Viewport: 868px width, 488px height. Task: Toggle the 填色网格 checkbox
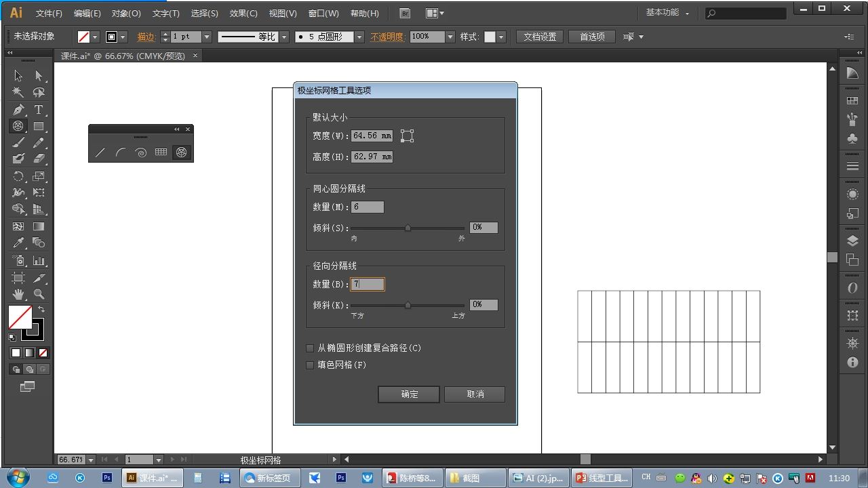(310, 365)
